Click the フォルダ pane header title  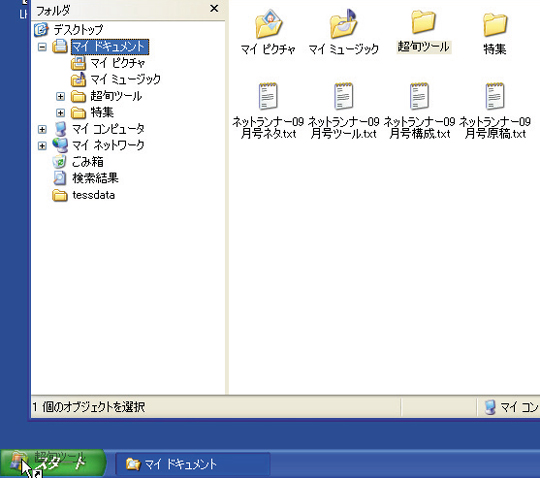tap(53, 11)
